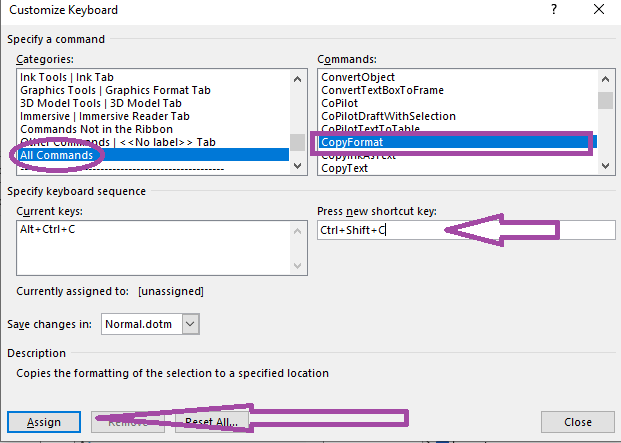Select Graphics Tools | Graphics Format Tab category

point(115,90)
